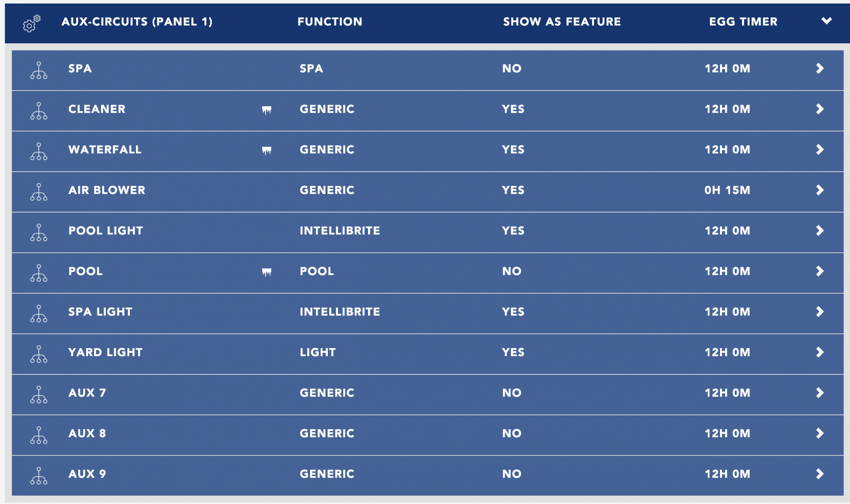Click circuit icon beside AUX 9
Viewport: 850px width, 504px height.
coord(39,476)
